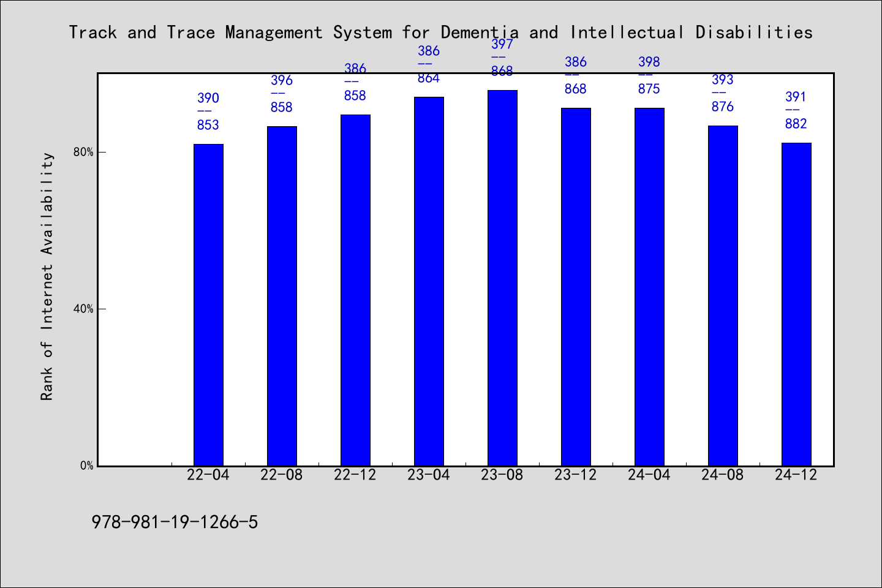Viewport: 882px width, 588px height.
Task: Click data label 386 -- 864
Action: (429, 64)
